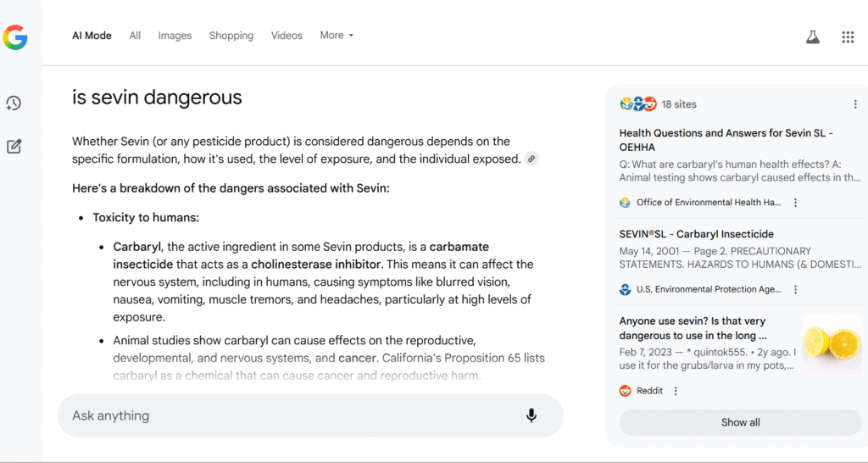Open three-dot menu for U.S. EPA source
The width and height of the screenshot is (868, 463).
click(795, 290)
